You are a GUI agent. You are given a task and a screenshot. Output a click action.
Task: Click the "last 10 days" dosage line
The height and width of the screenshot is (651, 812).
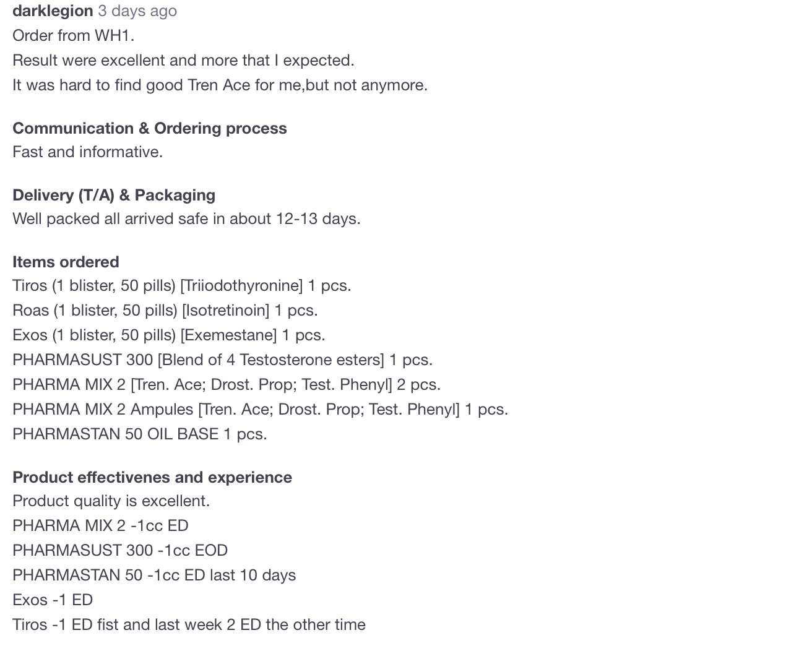click(154, 575)
